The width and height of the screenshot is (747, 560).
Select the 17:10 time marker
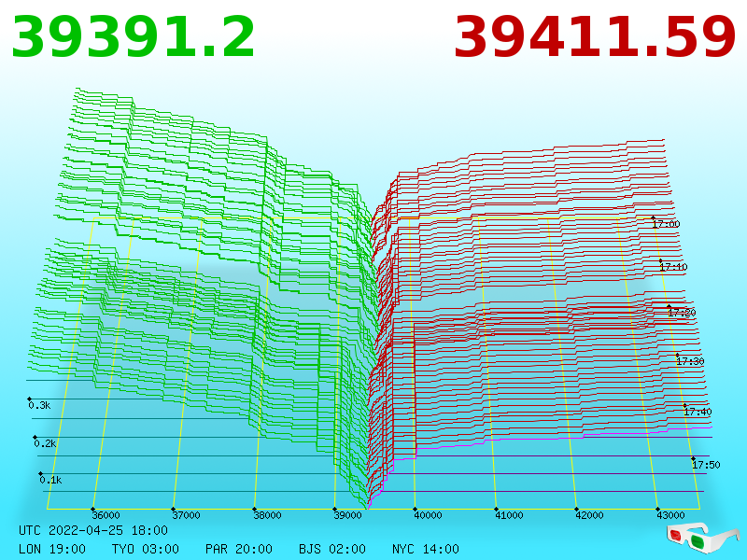673,267
